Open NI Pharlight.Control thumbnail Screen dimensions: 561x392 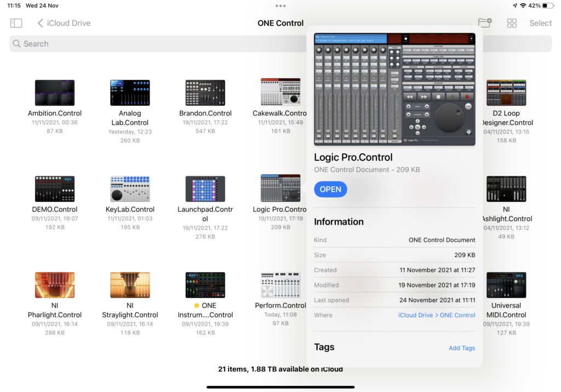[x=55, y=285]
